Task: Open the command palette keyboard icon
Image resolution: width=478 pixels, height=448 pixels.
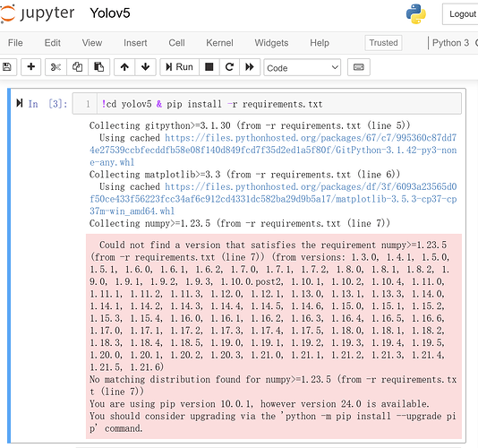Action: click(x=359, y=67)
